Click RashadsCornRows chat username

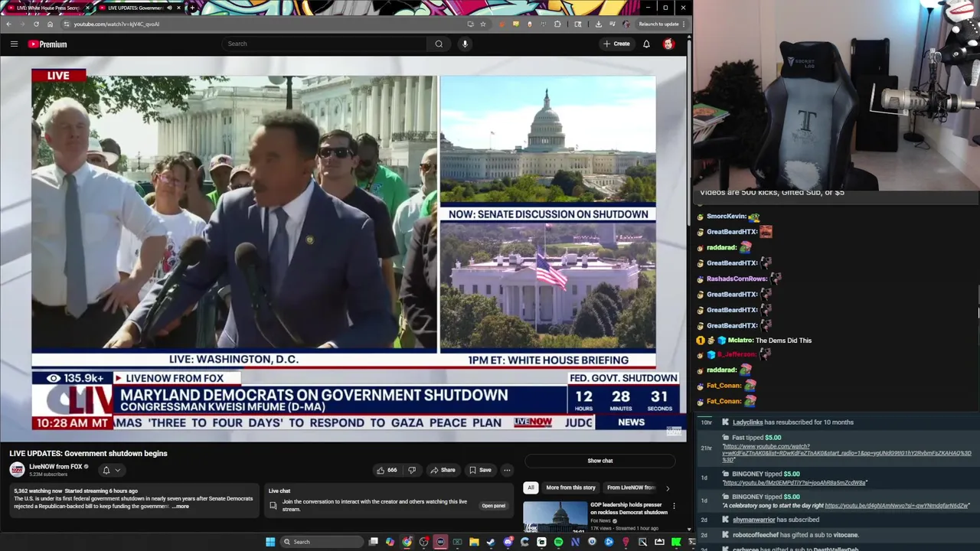click(737, 279)
